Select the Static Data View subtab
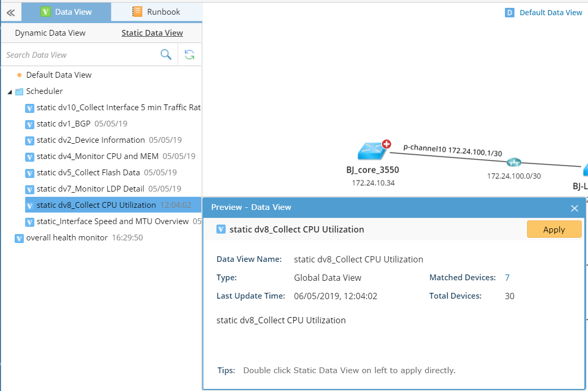 pyautogui.click(x=152, y=33)
